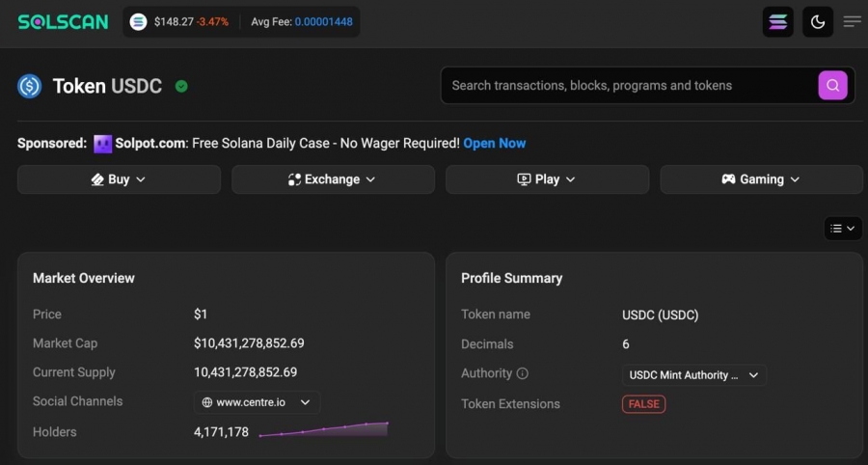The width and height of the screenshot is (868, 465).
Task: Open the hamburger menu
Action: (852, 21)
